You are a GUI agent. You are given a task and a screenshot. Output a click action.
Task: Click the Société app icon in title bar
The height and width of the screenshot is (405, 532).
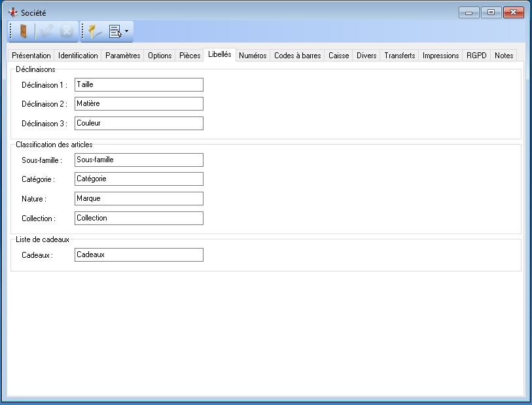[x=12, y=12]
